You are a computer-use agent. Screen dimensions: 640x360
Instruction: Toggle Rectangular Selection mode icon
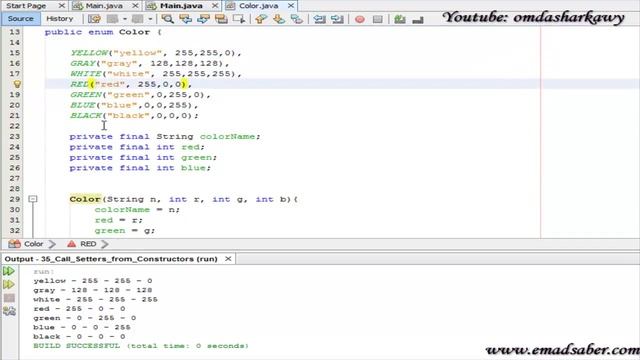(239, 19)
